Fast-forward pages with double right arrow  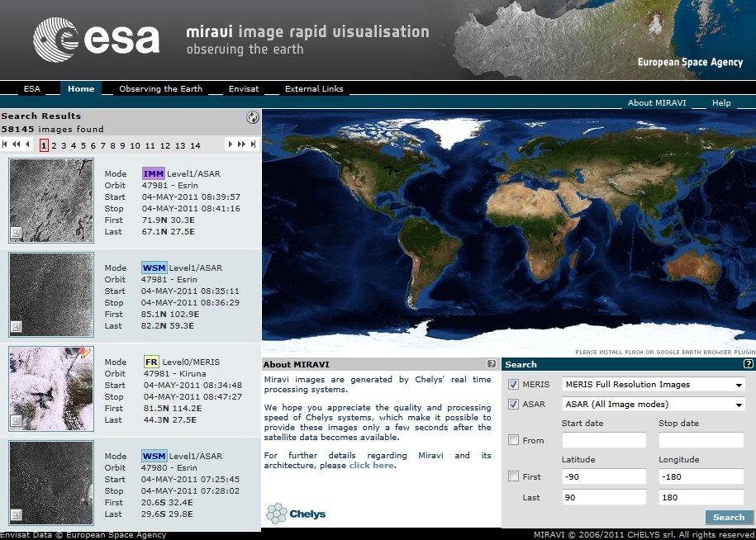[241, 144]
